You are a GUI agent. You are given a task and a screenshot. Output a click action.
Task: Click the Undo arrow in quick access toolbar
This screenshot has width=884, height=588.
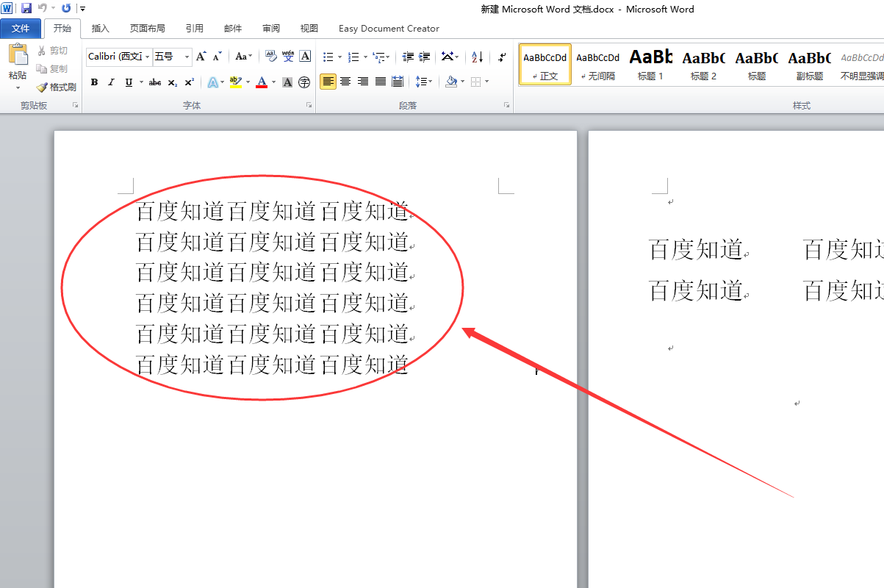coord(43,9)
